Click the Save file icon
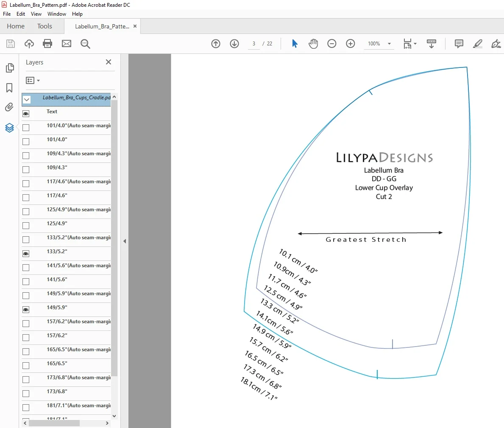Image resolution: width=504 pixels, height=428 pixels. [11, 44]
